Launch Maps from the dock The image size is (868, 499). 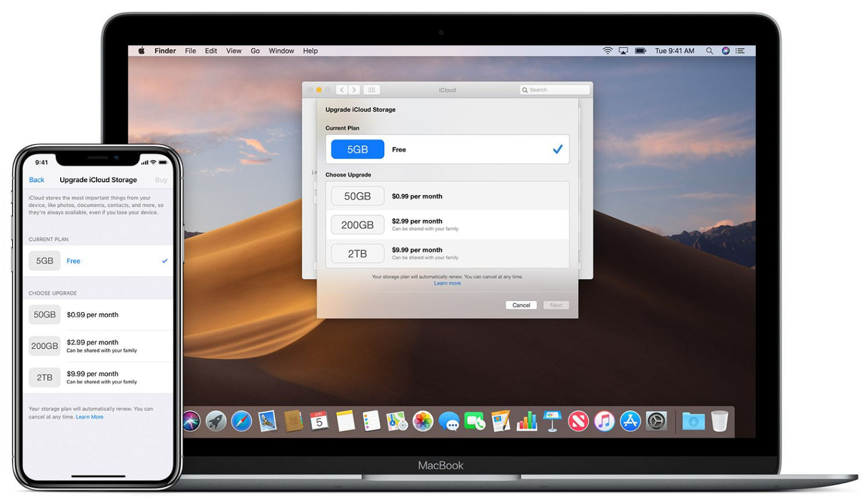click(x=397, y=421)
